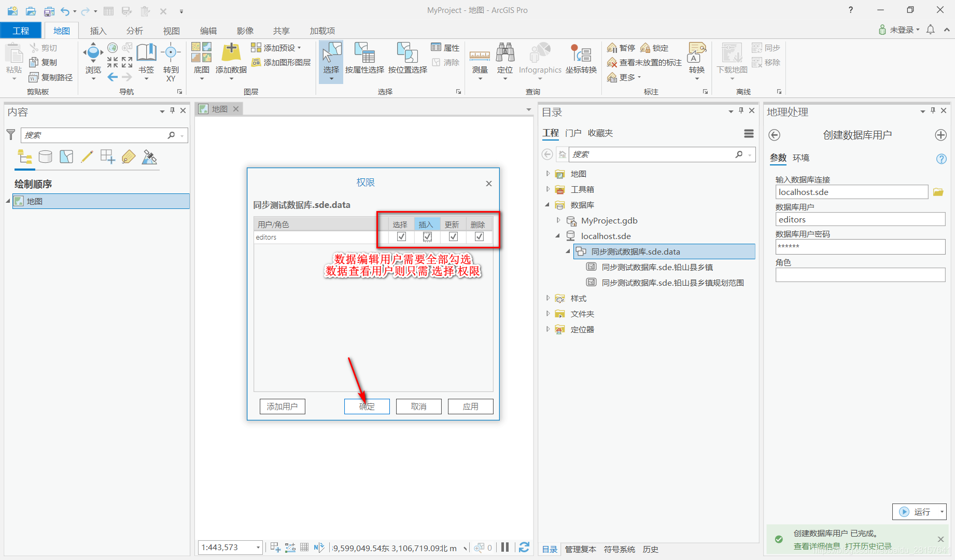Collapse the 数据库 node in Catalog
The image size is (955, 560).
coord(547,205)
